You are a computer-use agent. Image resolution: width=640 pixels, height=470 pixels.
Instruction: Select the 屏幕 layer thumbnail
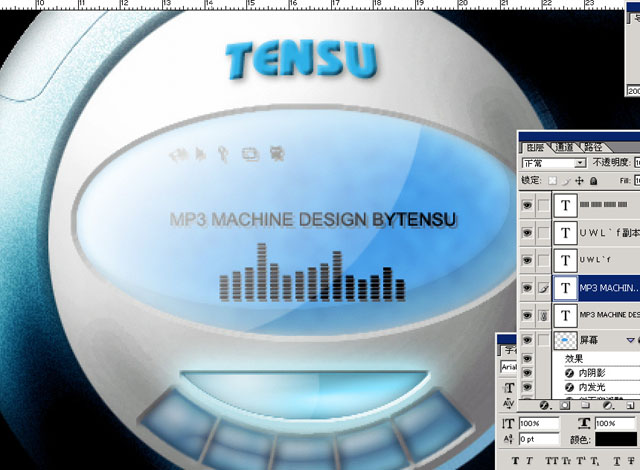click(x=565, y=340)
